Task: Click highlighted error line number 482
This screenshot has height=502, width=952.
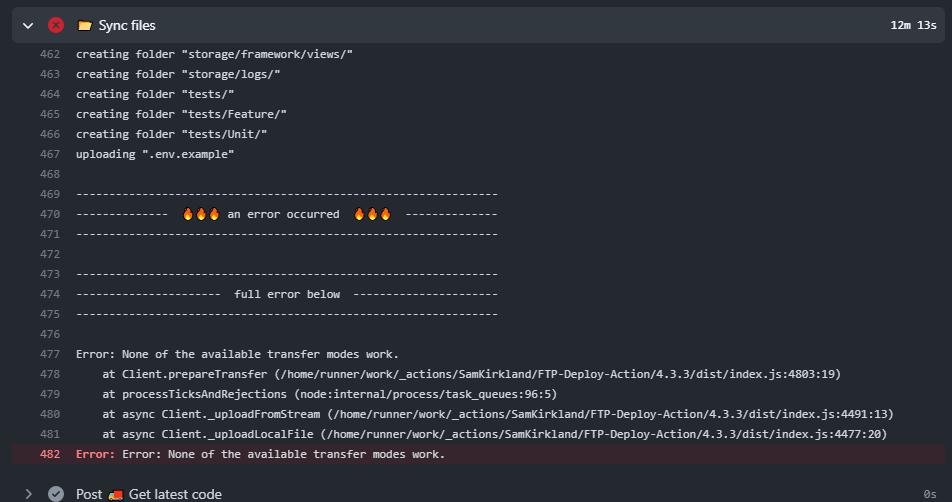Action: click(49, 454)
